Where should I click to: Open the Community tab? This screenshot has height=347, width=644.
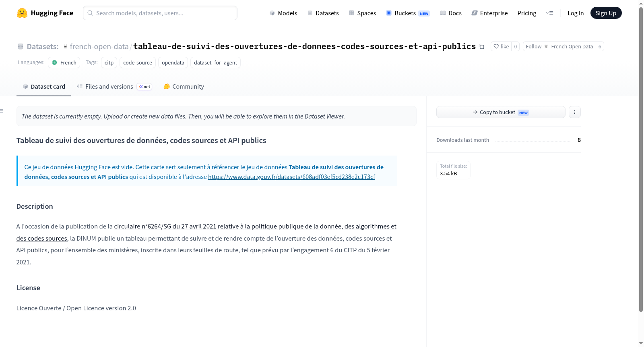184,86
